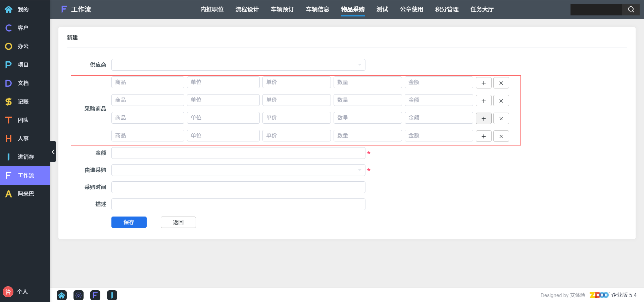
Task: Open the 进销存 inventory module icon
Action: click(9, 157)
